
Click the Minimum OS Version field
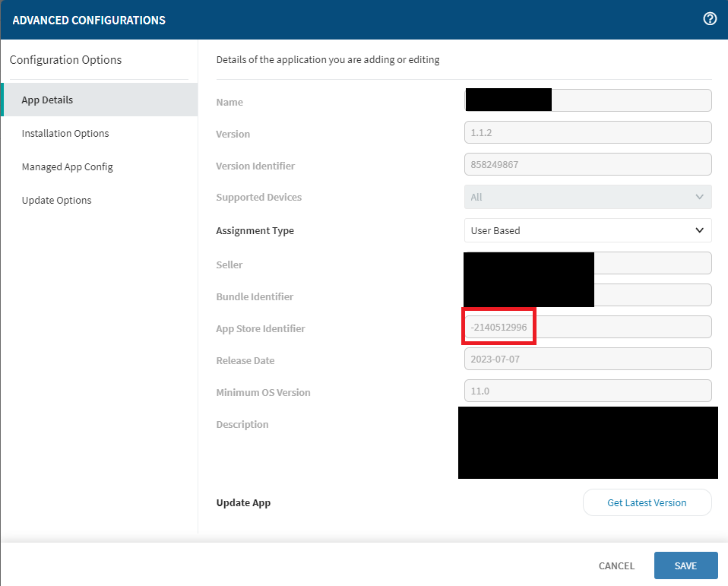coord(587,391)
